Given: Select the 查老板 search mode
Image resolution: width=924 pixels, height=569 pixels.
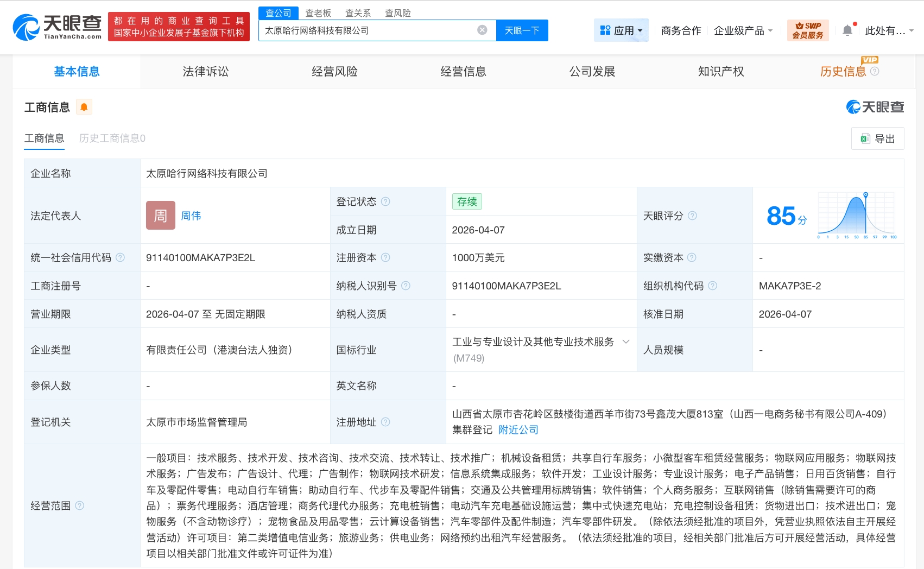Looking at the screenshot, I should click(318, 13).
